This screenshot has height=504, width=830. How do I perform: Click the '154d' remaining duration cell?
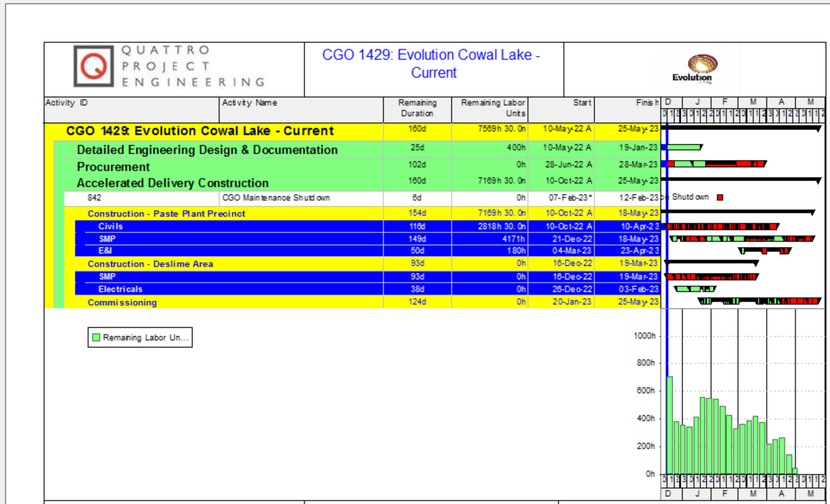point(417,213)
